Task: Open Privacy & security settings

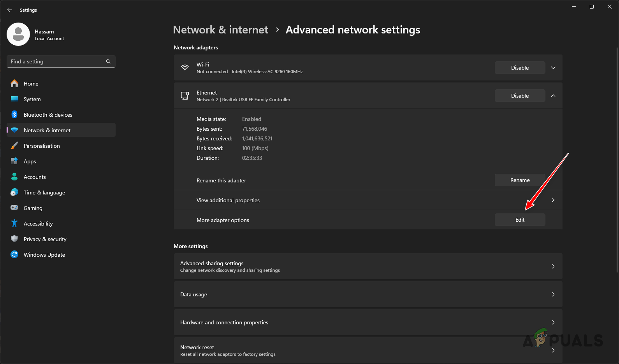Action: click(x=45, y=239)
